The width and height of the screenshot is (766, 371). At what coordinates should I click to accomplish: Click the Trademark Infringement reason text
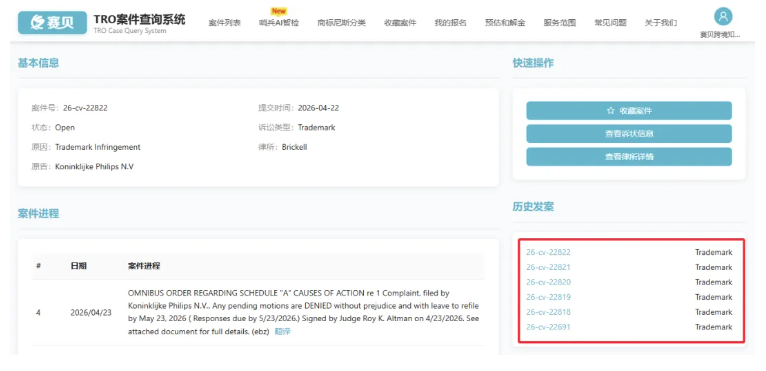click(x=98, y=147)
